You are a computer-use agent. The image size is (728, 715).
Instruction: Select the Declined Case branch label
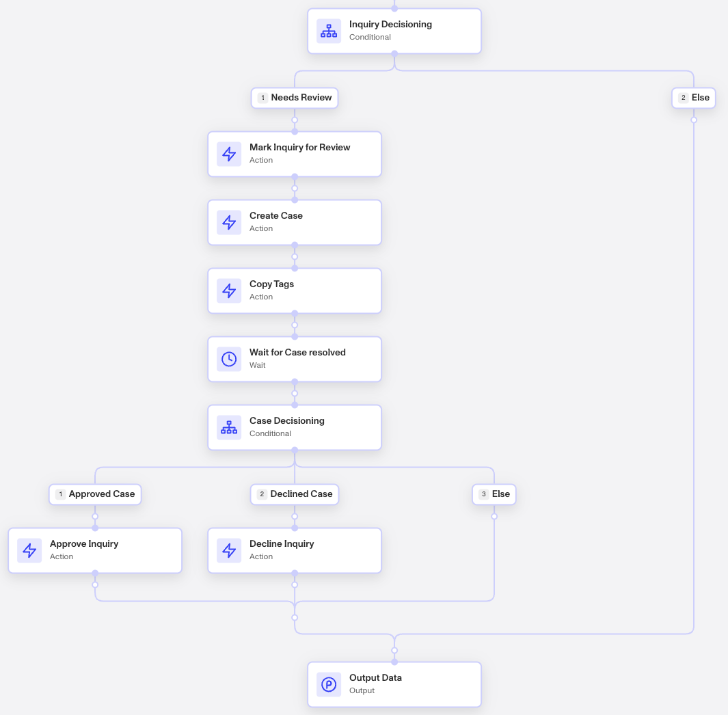295,494
